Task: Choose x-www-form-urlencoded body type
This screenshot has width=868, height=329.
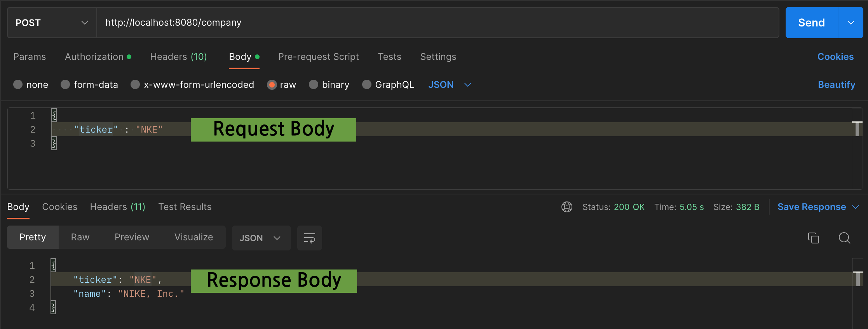Action: coord(135,84)
